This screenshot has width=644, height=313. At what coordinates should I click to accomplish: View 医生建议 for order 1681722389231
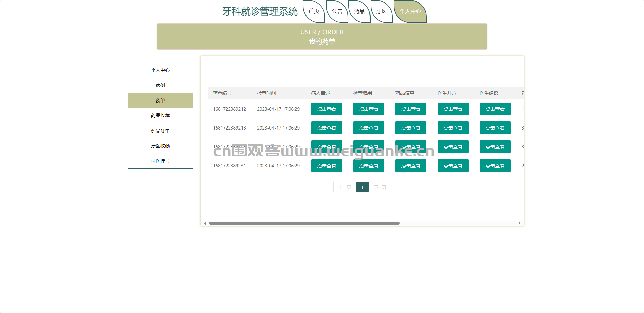pos(495,166)
